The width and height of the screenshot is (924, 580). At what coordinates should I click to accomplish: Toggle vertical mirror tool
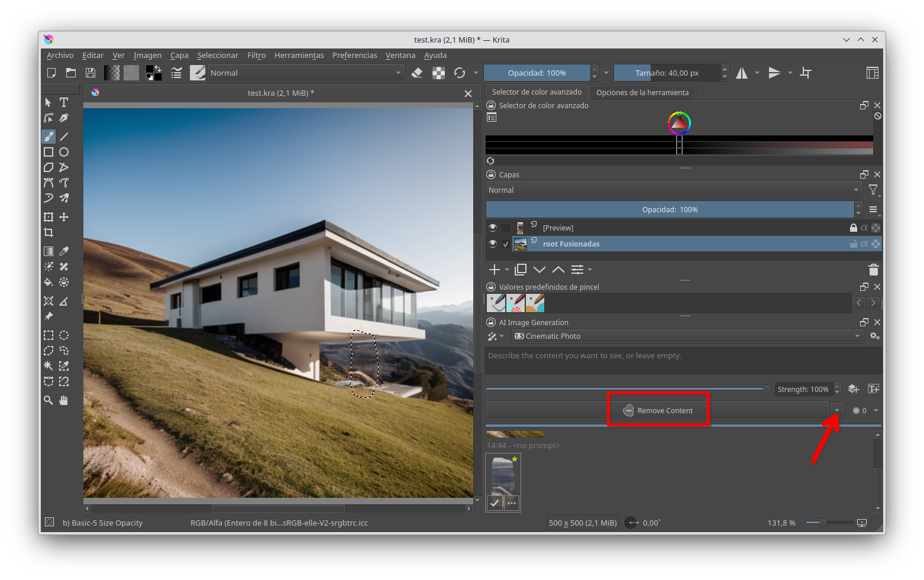pos(774,73)
